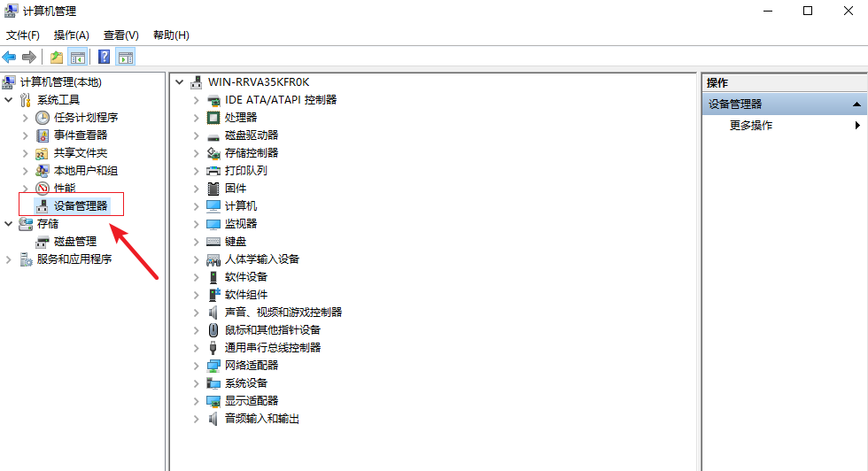The width and height of the screenshot is (868, 471).
Task: Collapse the 设备管理器 actions section header
Action: (x=856, y=104)
